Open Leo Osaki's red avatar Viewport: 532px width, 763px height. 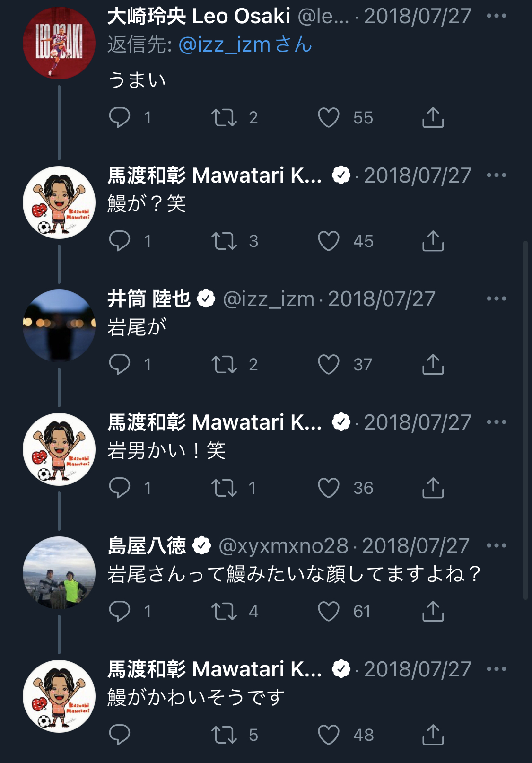tap(59, 43)
